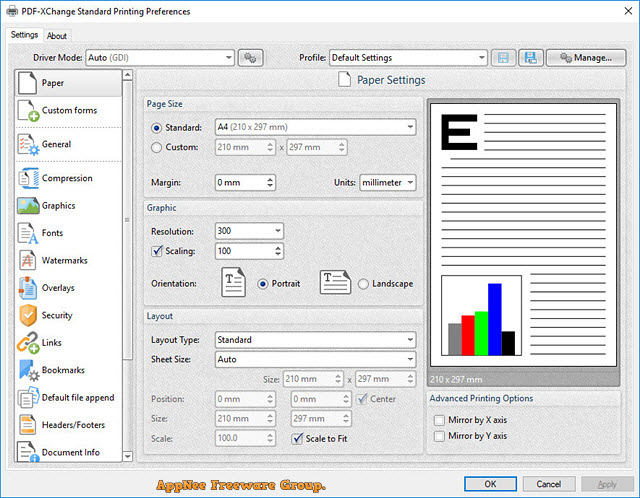Switch to the Settings tab
The width and height of the screenshot is (640, 498).
point(24,35)
